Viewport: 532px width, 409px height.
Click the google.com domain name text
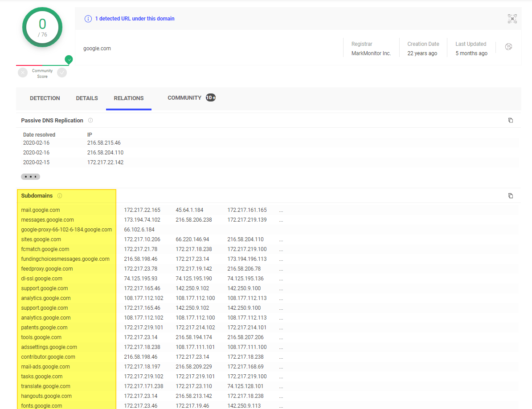(97, 49)
